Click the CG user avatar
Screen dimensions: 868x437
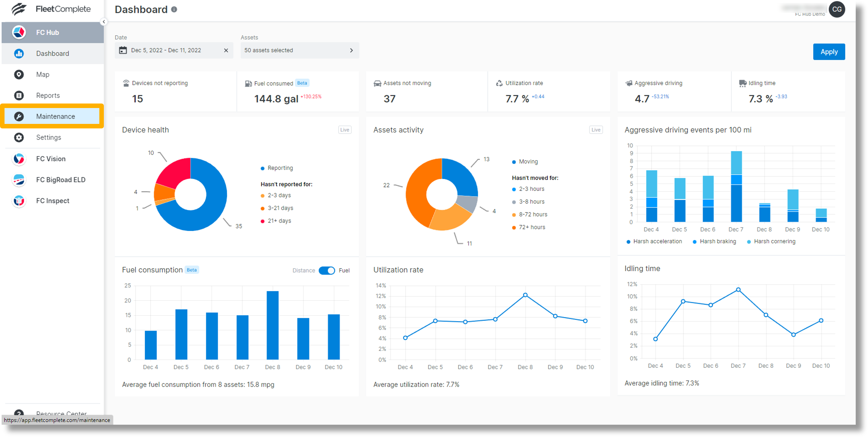click(837, 9)
